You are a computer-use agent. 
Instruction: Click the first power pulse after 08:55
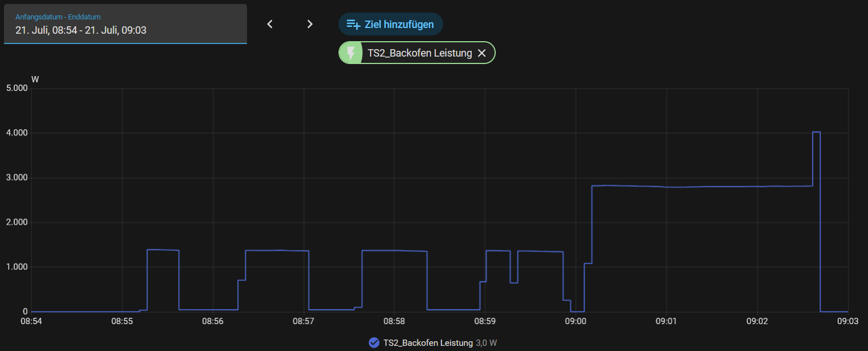163,250
